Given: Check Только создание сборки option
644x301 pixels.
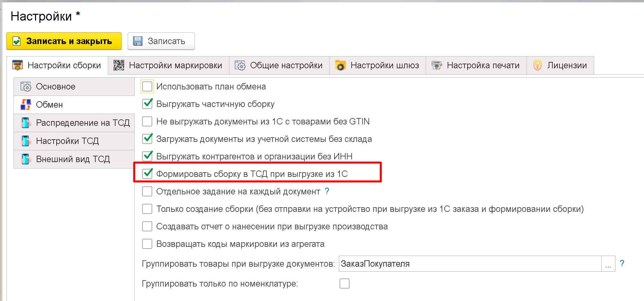Looking at the screenshot, I should pyautogui.click(x=147, y=209).
